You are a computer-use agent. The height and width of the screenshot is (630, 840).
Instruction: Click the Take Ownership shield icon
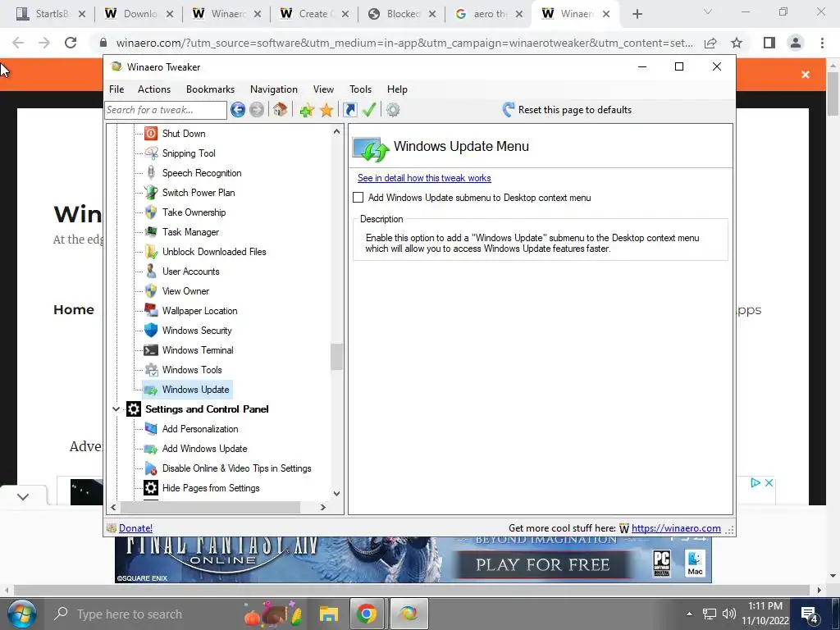[x=151, y=212]
